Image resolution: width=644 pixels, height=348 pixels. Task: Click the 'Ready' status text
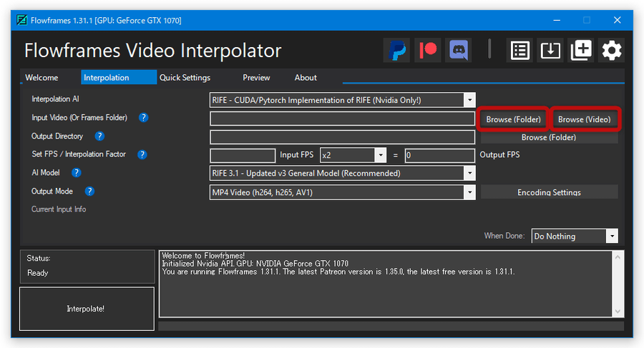tap(37, 273)
